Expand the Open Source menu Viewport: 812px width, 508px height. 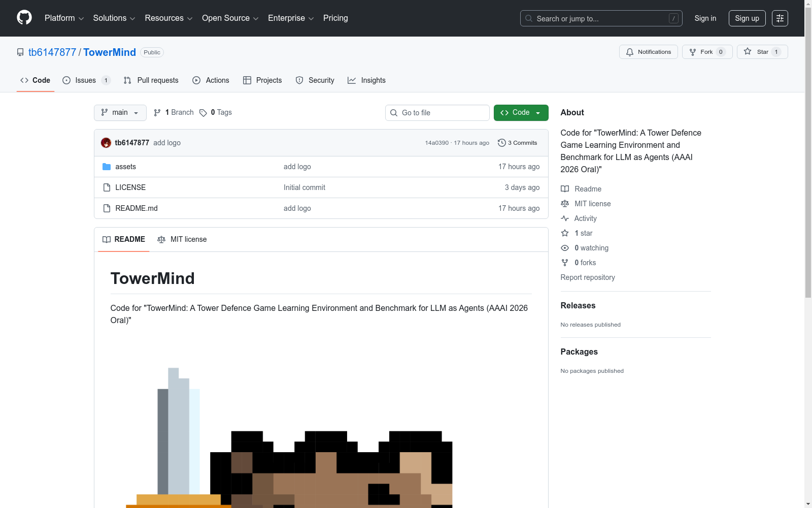230,18
